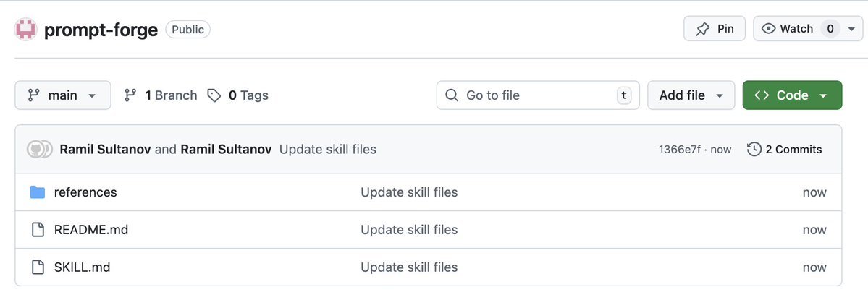Open the main branch selector dropdown
This screenshot has height=300, width=868.
pos(62,95)
